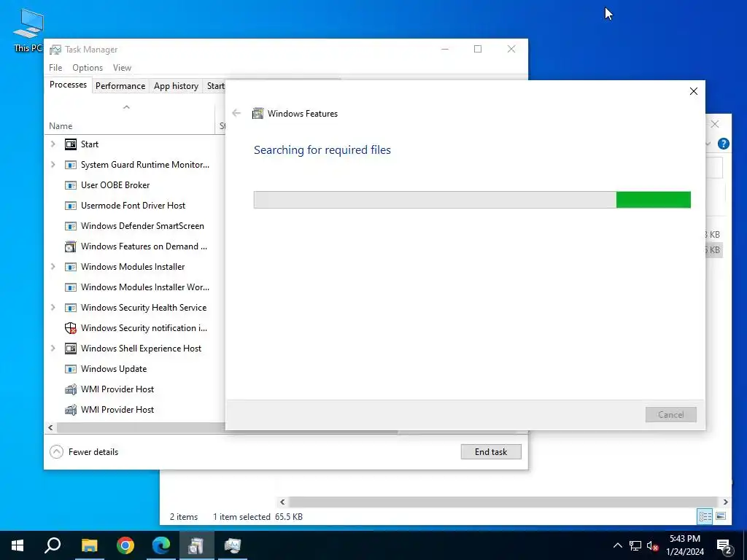Click the muted volume tray icon
The height and width of the screenshot is (560, 747).
pyautogui.click(x=652, y=545)
